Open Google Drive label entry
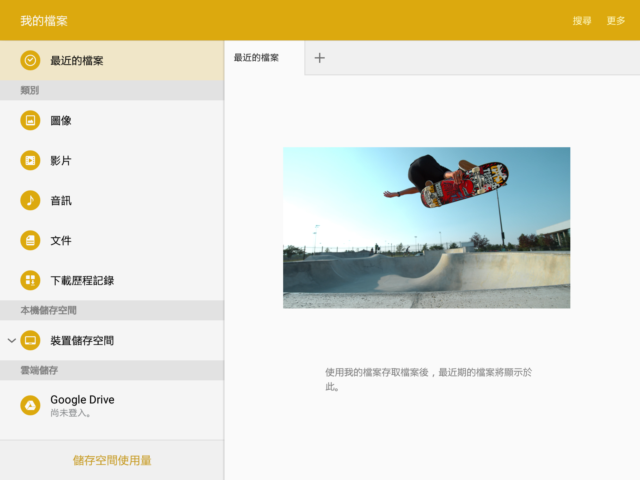Viewport: 640px width, 480px height. [x=82, y=400]
